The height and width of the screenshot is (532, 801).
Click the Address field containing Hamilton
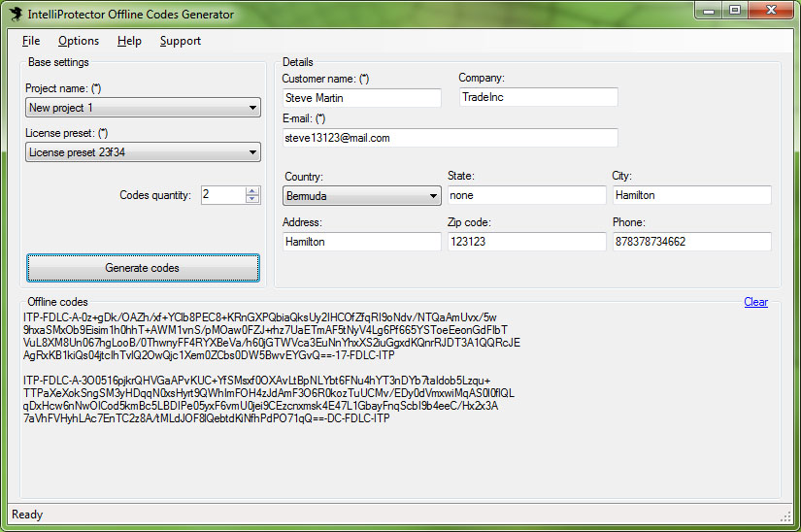[362, 242]
